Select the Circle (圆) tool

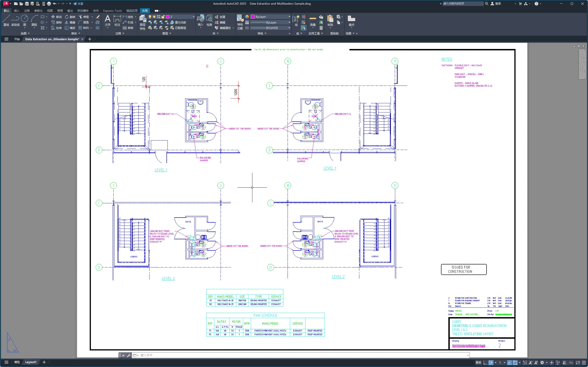pos(25,20)
